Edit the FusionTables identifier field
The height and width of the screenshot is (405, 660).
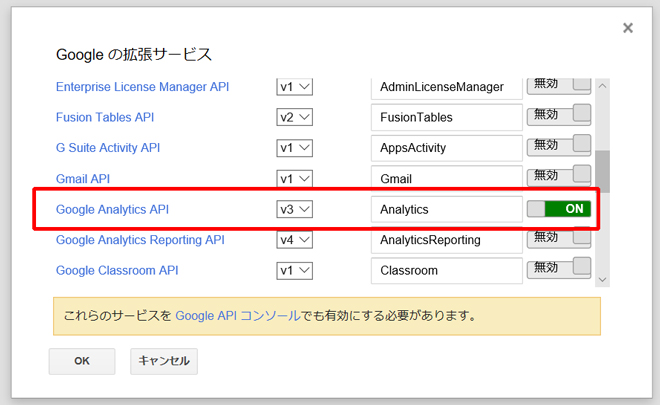[x=447, y=117]
